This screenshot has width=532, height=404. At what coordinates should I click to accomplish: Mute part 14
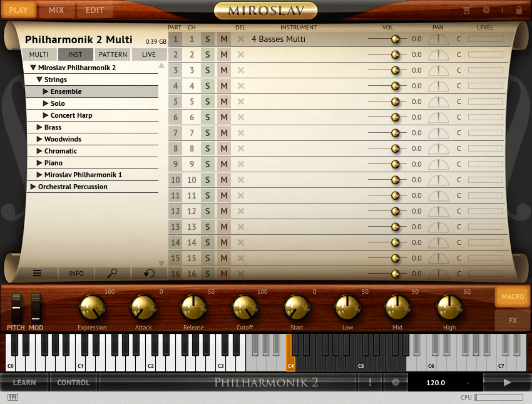224,242
